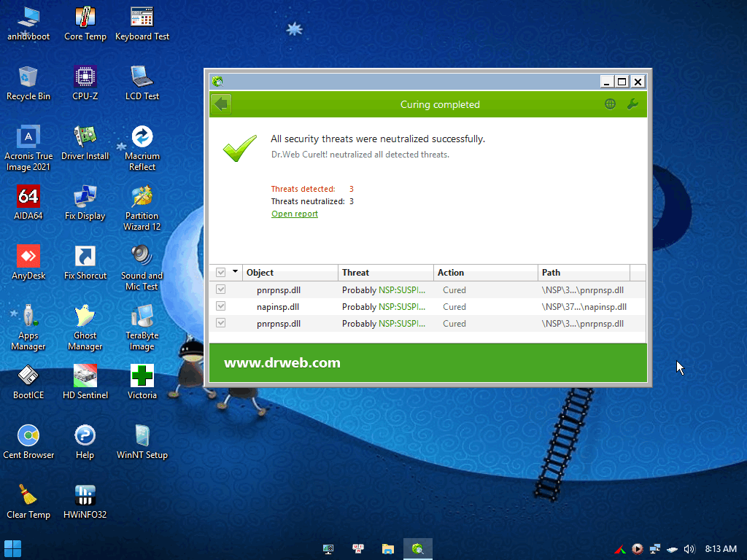Screen dimensions: 747x560
Task: Open Partition Wizard 12 icon
Action: click(x=142, y=208)
